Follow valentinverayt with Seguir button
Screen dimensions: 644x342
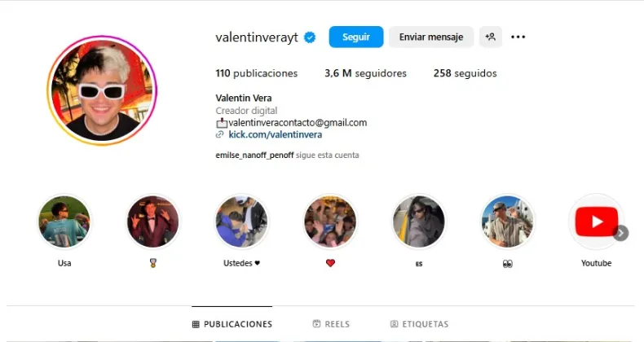click(356, 37)
